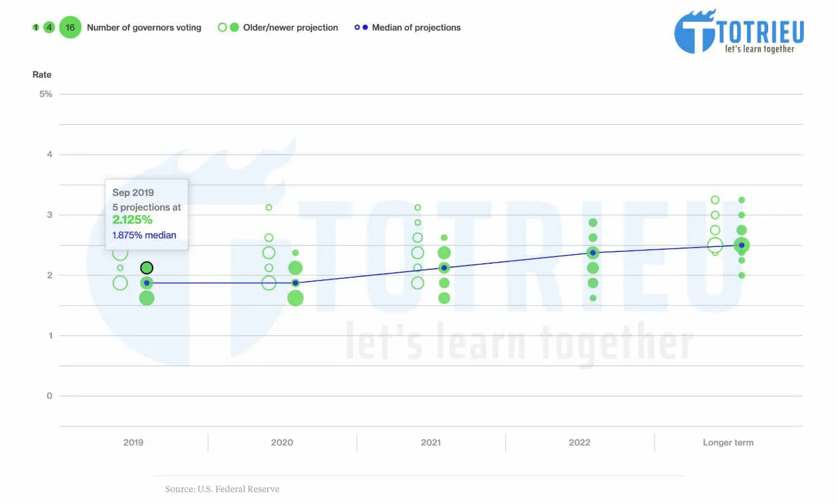
Task: Click the filled green newer-projection legend circle
Action: point(235,27)
